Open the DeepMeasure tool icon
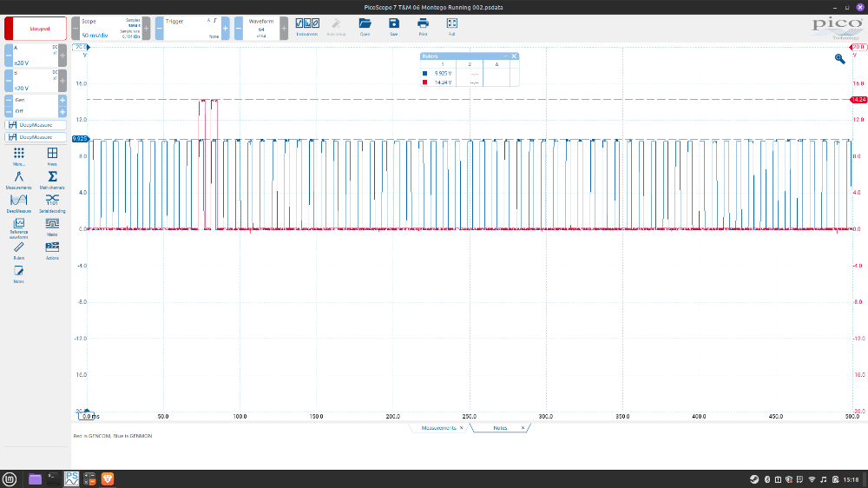 pyautogui.click(x=19, y=203)
